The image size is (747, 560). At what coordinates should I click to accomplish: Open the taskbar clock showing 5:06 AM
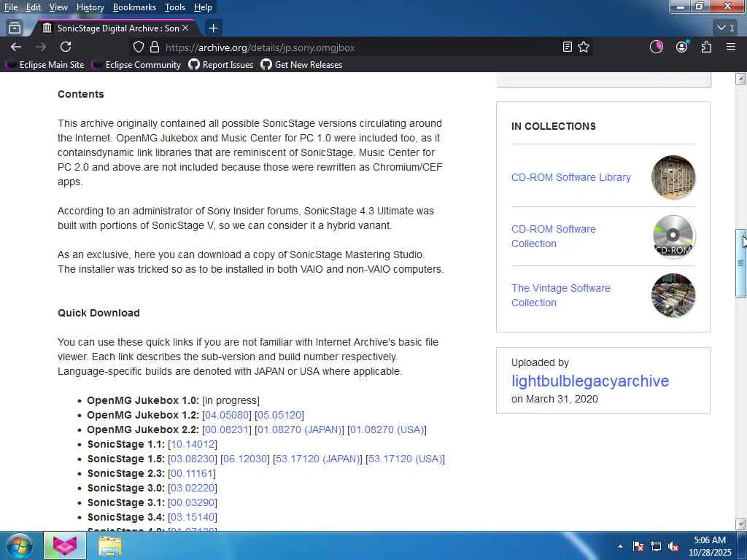point(710,546)
